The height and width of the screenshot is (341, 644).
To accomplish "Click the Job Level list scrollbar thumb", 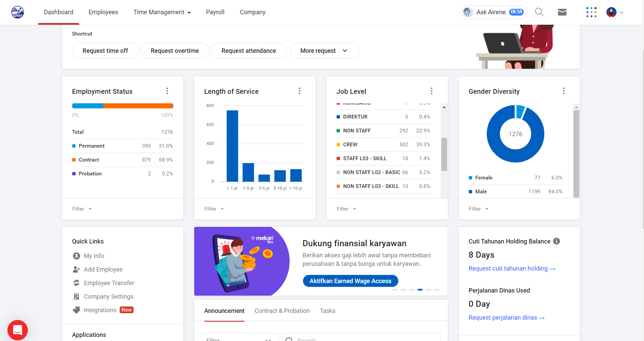I will pyautogui.click(x=444, y=154).
